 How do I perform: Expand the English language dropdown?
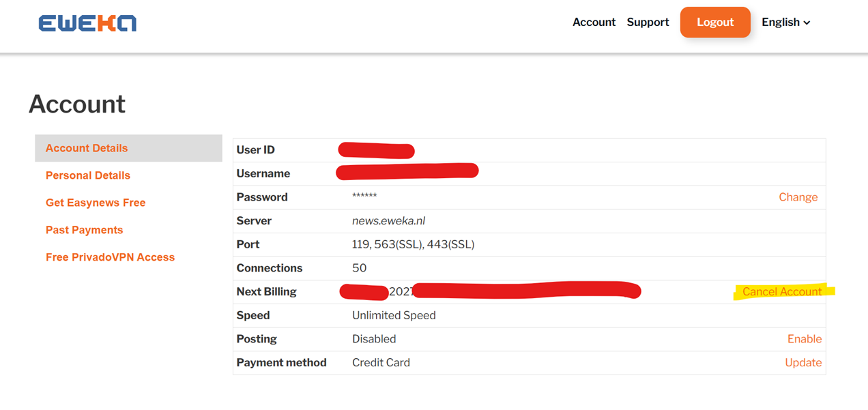[x=785, y=22]
